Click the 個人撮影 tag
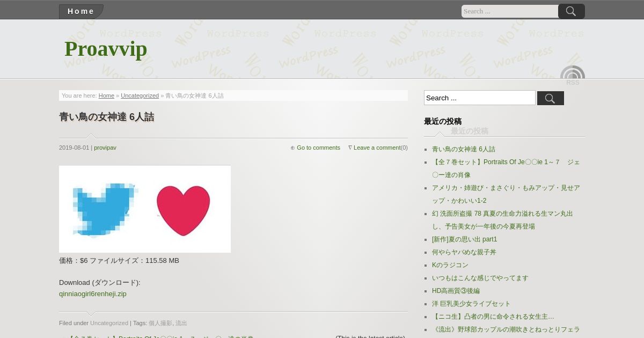Screen dimensions: 644x338 [x=160, y=323]
